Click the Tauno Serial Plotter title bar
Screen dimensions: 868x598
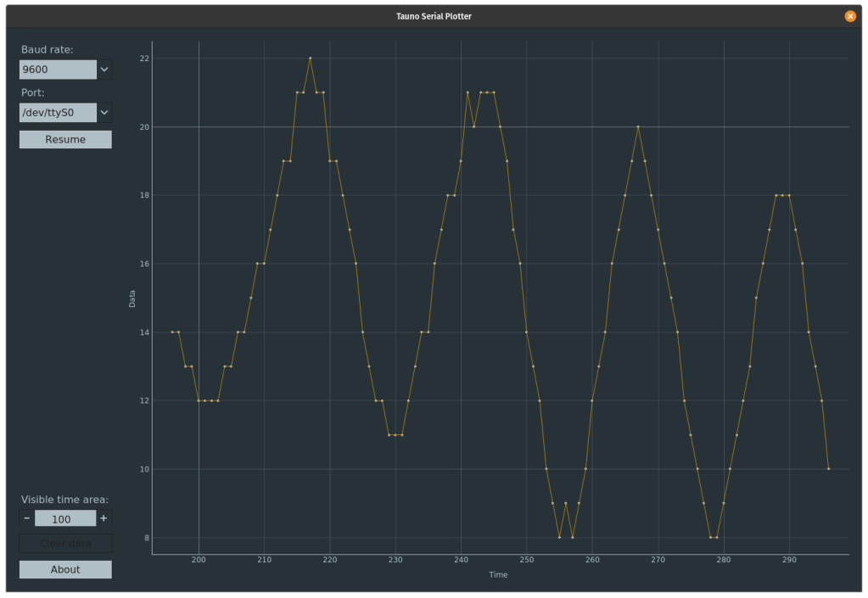pyautogui.click(x=434, y=15)
